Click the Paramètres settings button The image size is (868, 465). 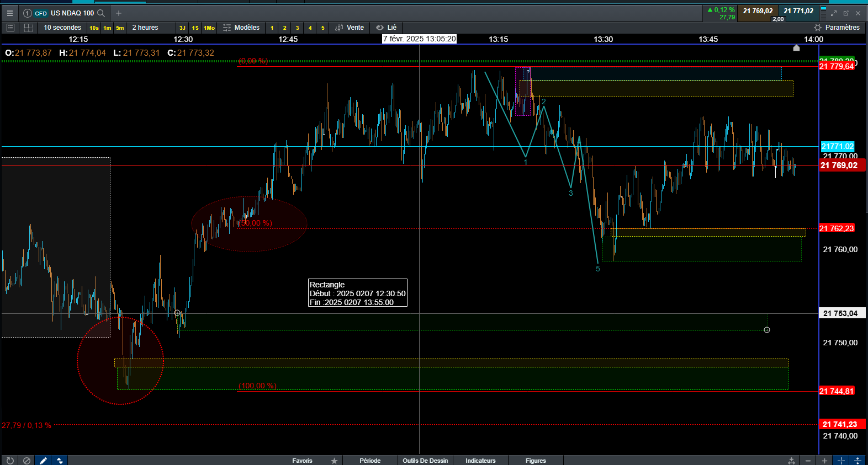pos(837,28)
